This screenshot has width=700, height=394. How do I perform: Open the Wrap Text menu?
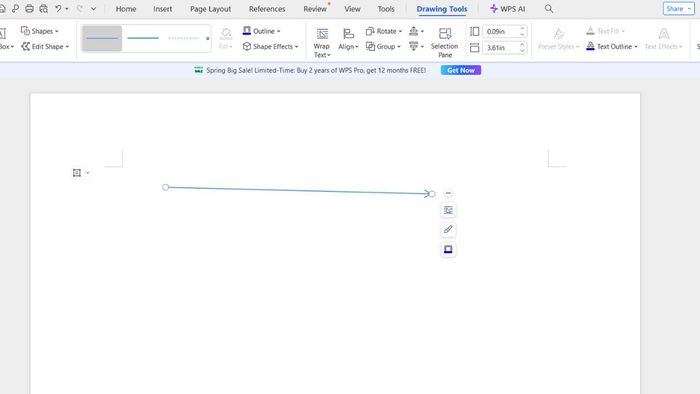pos(321,43)
